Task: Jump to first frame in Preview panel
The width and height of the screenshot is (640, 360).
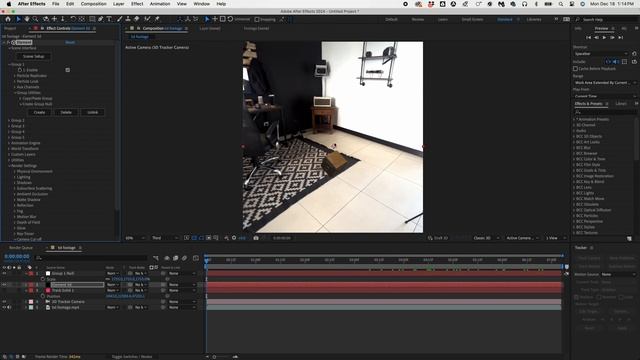Action: 589,38
